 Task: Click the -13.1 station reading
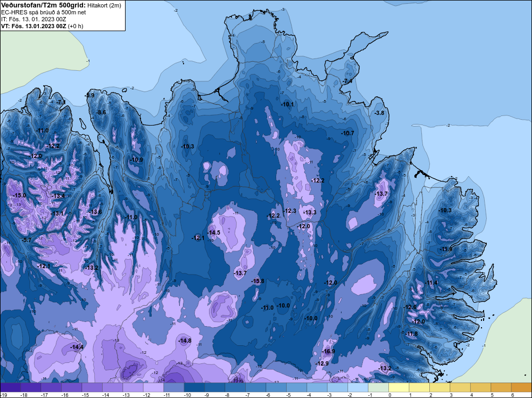click(57, 213)
